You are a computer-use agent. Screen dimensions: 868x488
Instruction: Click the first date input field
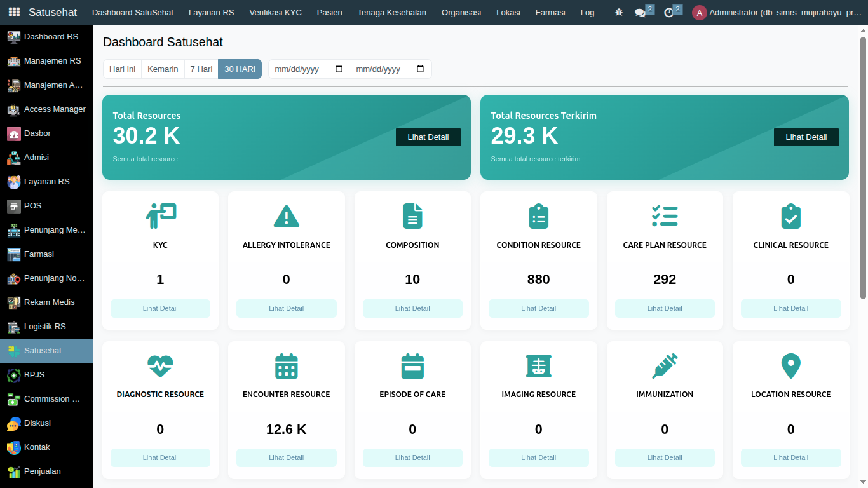coord(302,69)
